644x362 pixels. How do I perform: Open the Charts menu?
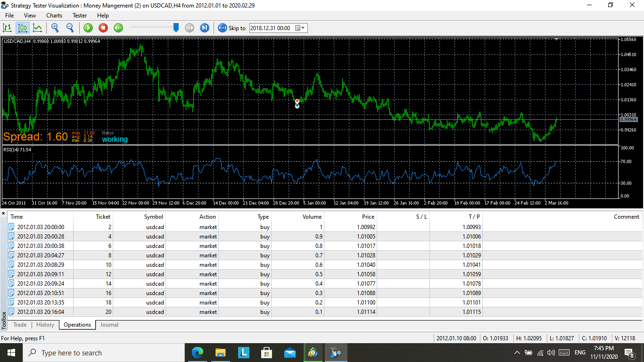tap(54, 16)
